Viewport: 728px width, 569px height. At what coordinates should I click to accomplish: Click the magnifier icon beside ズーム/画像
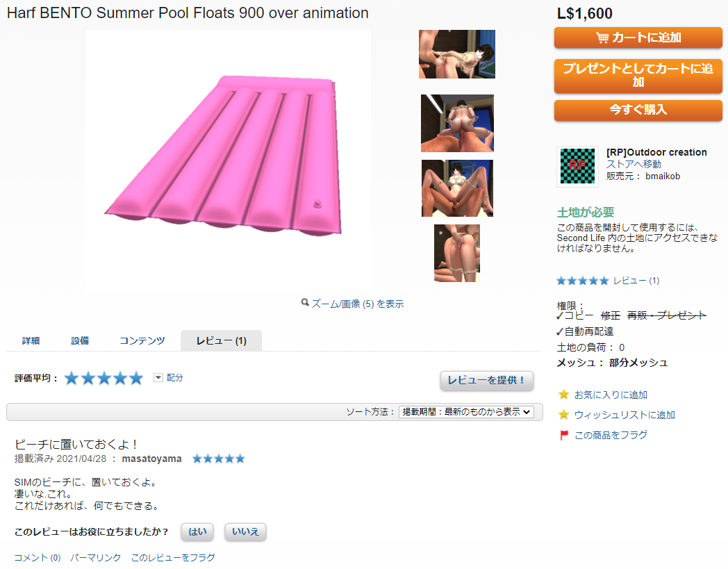pos(305,304)
